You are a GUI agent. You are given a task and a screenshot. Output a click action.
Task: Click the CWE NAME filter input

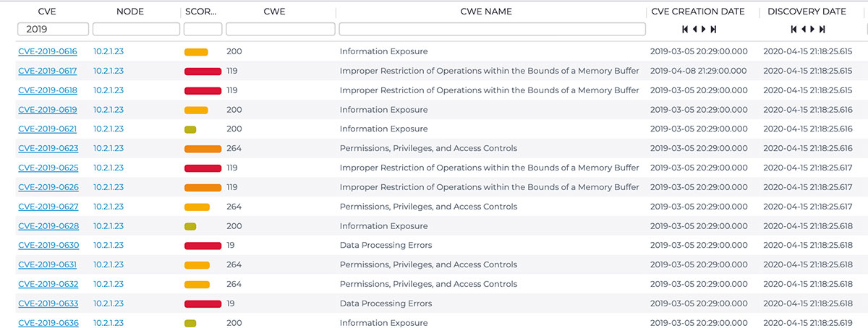coord(492,30)
